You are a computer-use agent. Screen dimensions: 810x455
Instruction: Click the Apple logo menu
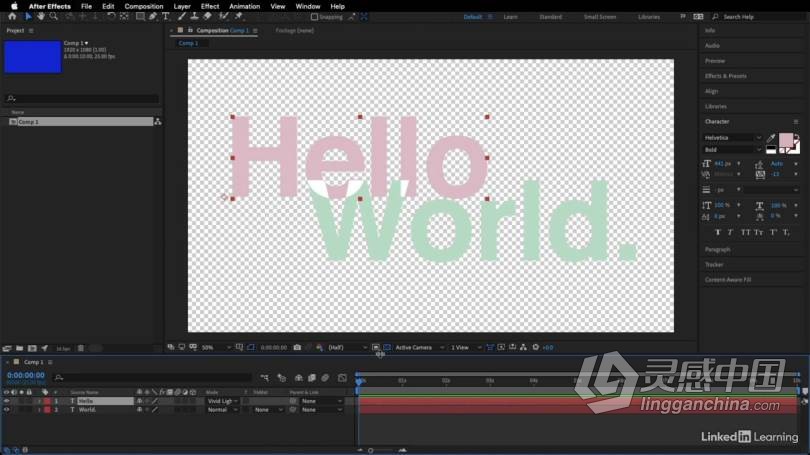pos(14,6)
